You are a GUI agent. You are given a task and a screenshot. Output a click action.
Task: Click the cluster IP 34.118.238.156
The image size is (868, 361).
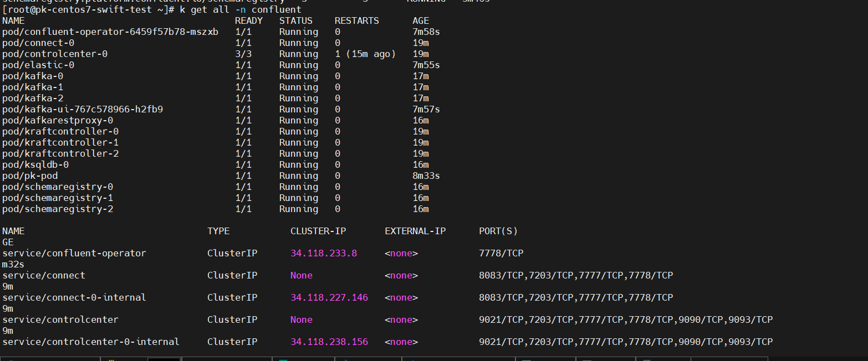[329, 342]
